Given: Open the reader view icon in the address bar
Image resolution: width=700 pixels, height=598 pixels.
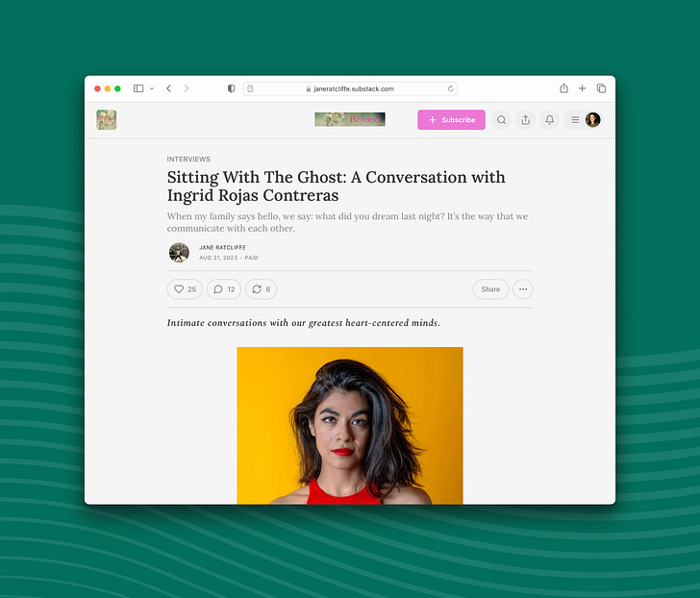Looking at the screenshot, I should pos(250,88).
